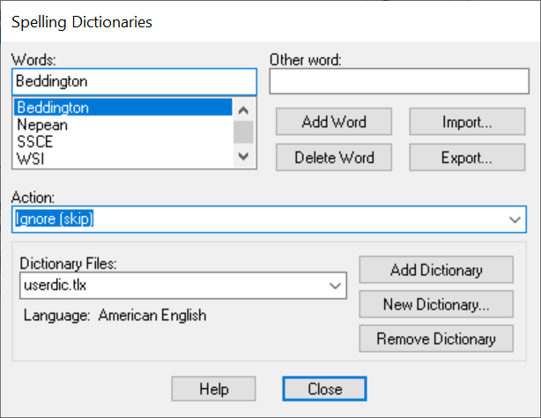The height and width of the screenshot is (418, 541).
Task: Click the words list scroll down arrow
Action: coord(244,156)
